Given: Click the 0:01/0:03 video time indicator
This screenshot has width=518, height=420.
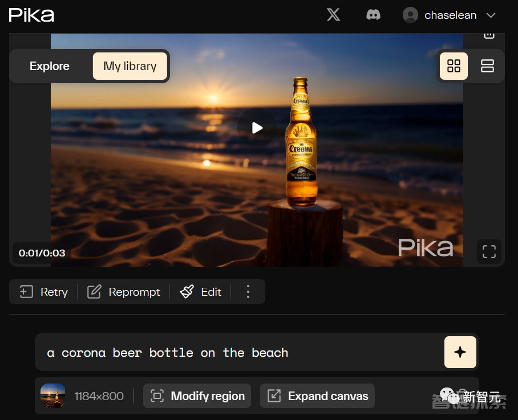Looking at the screenshot, I should coord(42,253).
